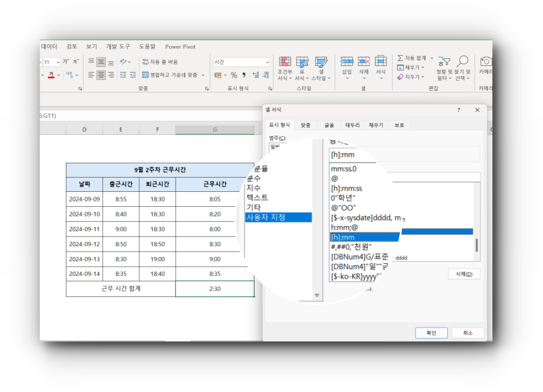Open the 보기 ribbon tab
Viewport: 543px width, 392px height.
[92, 47]
